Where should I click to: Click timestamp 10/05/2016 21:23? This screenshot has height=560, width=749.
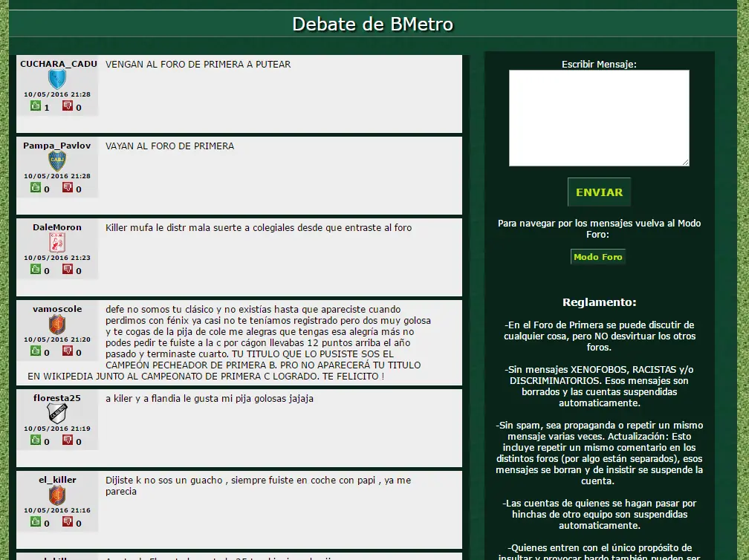[56, 258]
